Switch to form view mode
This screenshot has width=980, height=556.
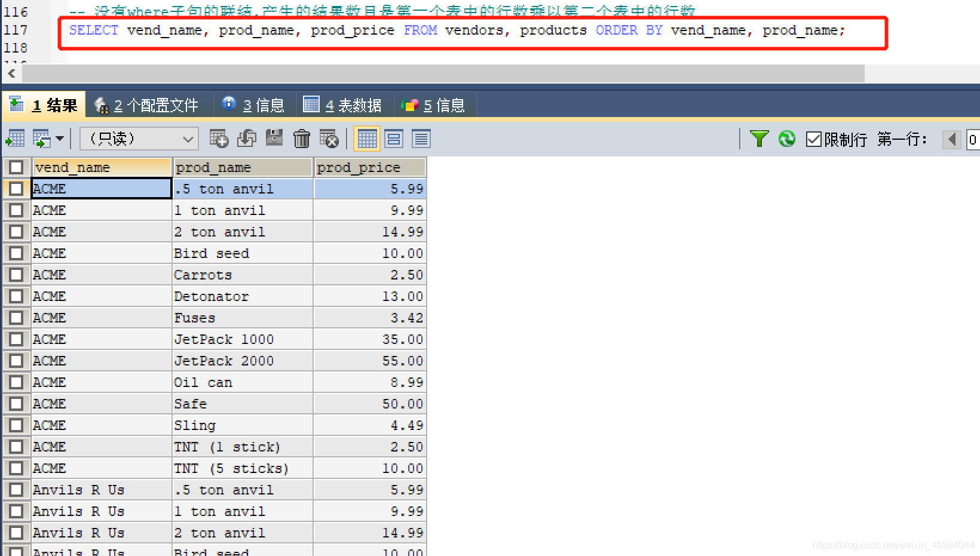394,139
